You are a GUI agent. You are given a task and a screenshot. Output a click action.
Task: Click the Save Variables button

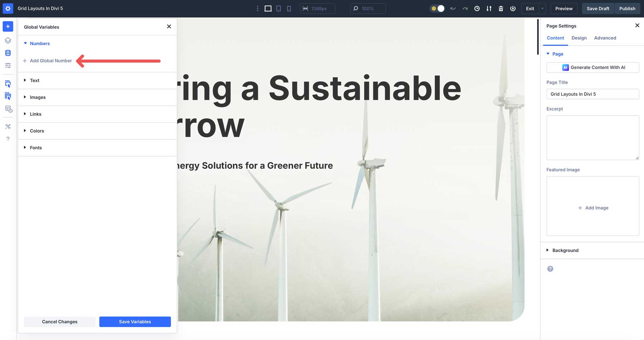point(135,321)
